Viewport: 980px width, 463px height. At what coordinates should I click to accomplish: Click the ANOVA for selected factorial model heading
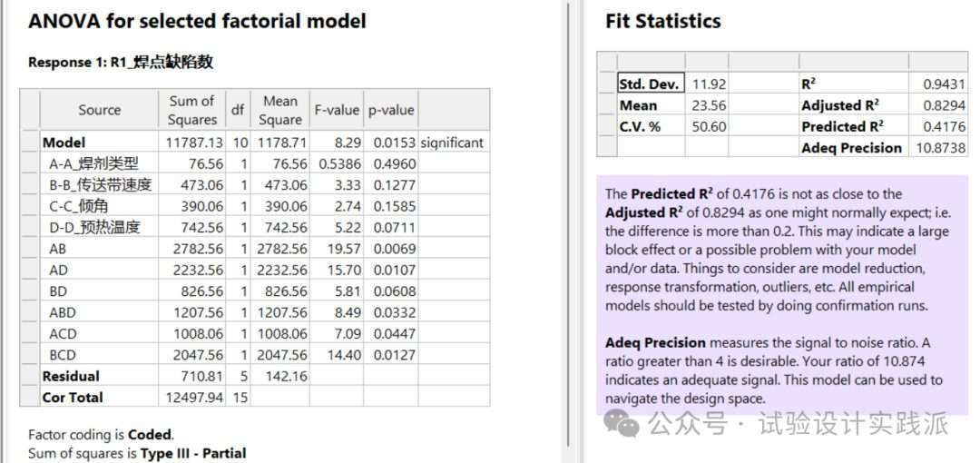coord(197,21)
